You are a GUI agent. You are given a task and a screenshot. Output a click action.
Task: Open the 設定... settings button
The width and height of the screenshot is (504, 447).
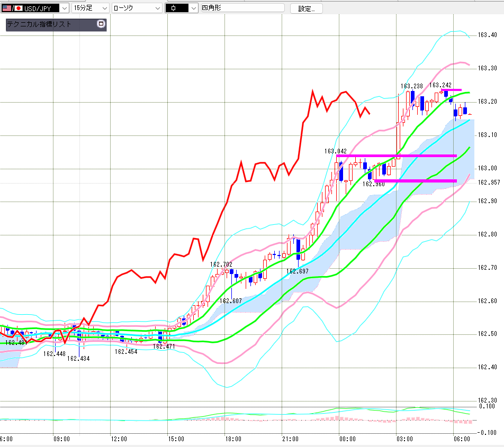[x=307, y=8]
